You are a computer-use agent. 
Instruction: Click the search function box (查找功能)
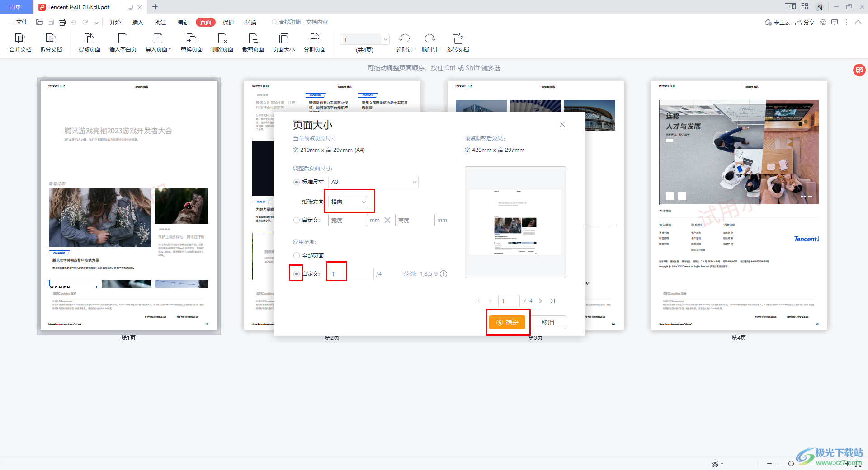tap(300, 22)
